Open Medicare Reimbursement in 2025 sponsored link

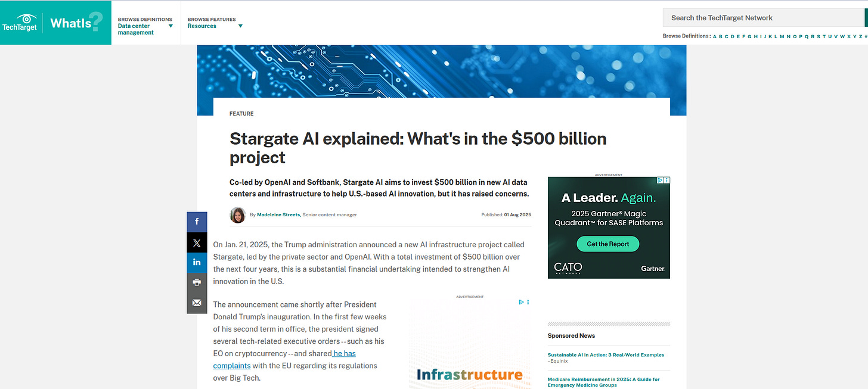click(603, 382)
